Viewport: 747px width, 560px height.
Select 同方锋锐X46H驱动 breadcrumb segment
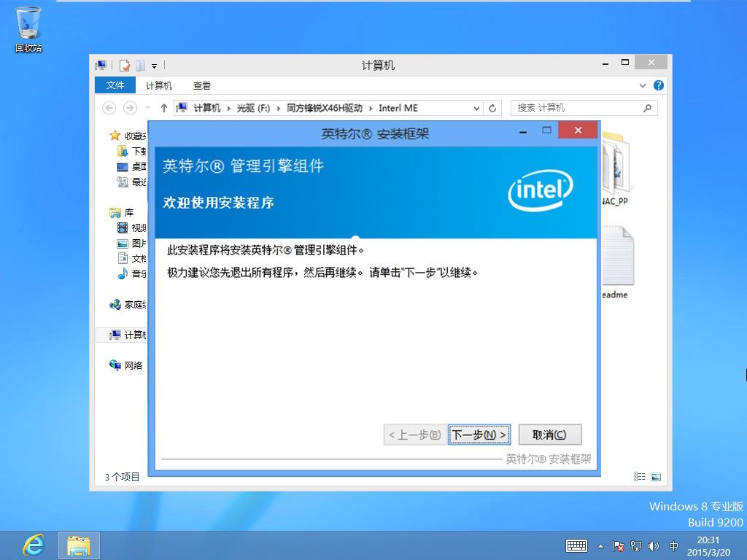pos(325,108)
